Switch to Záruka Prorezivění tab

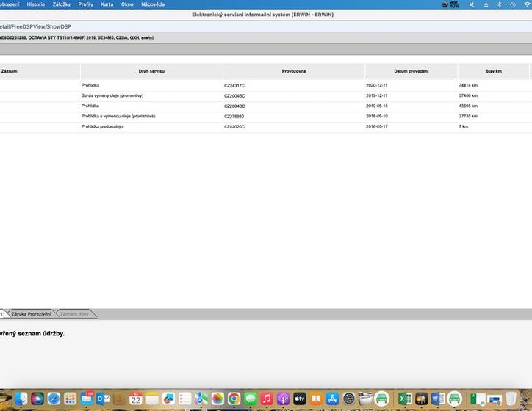(31, 314)
